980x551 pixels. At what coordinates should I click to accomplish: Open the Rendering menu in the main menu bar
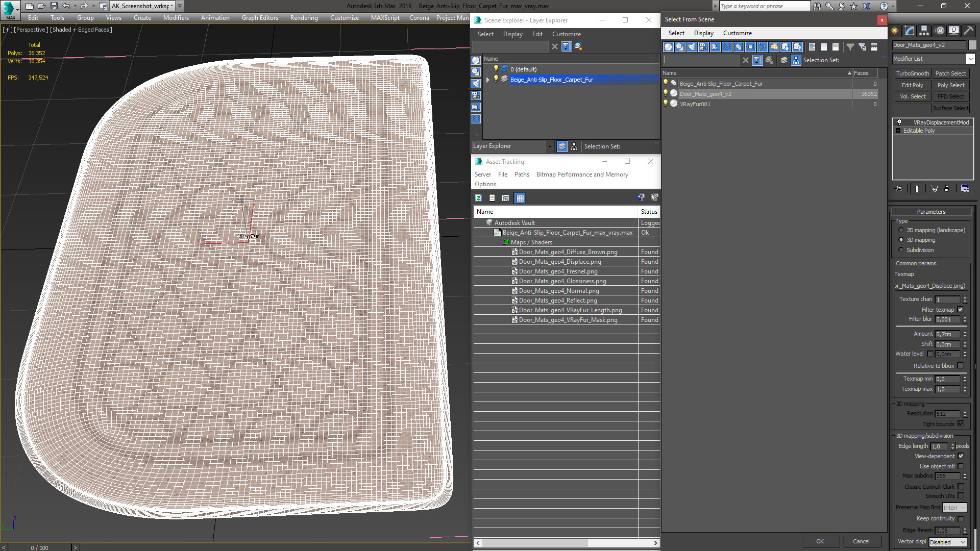click(x=304, y=18)
